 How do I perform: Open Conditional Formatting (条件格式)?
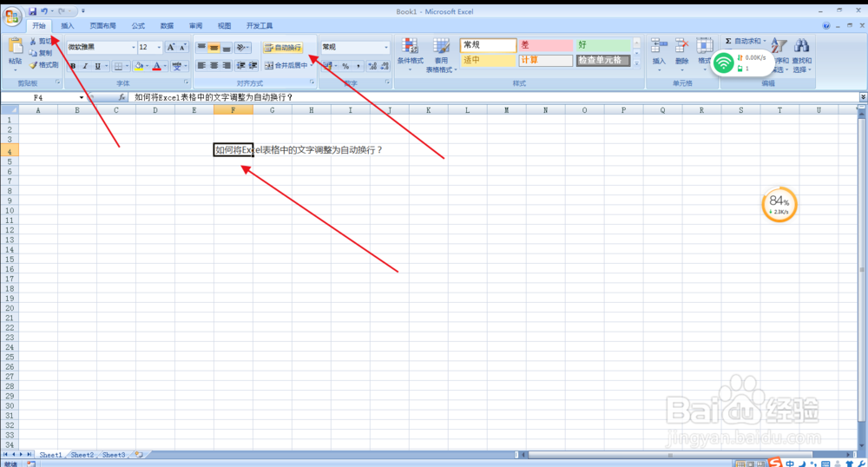click(x=411, y=55)
